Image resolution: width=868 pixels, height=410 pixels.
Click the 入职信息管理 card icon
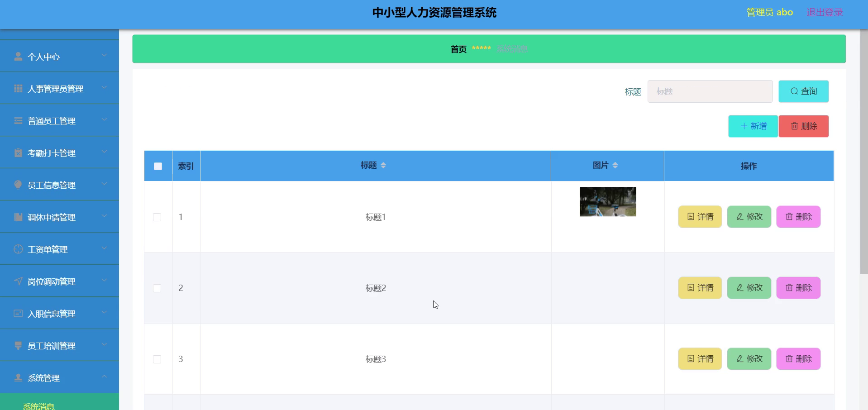coord(18,313)
